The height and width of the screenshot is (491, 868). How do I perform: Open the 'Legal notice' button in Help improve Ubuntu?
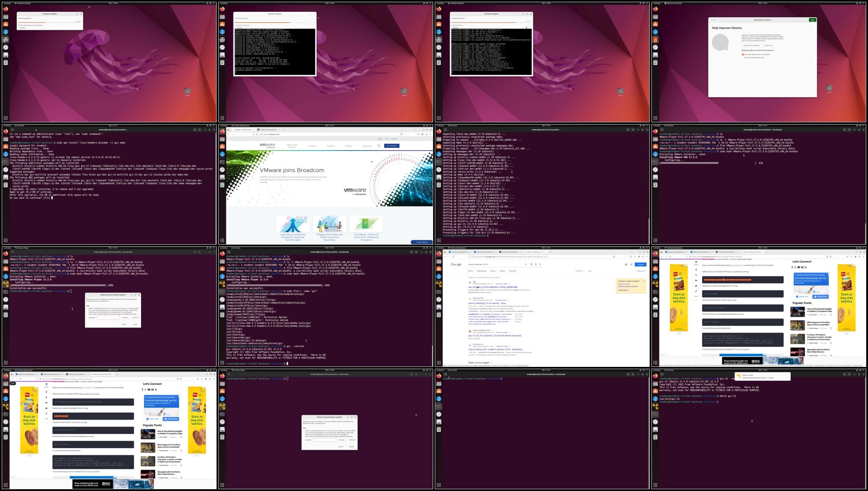coord(768,45)
